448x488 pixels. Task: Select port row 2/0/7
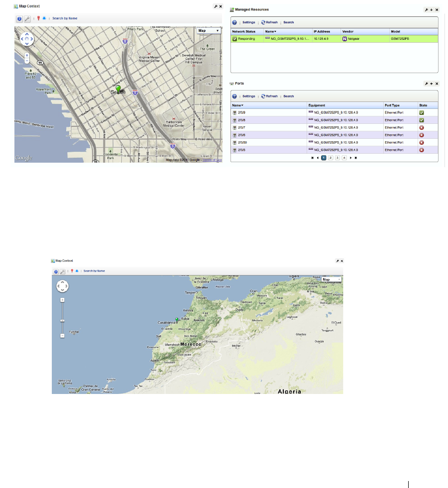(335, 128)
